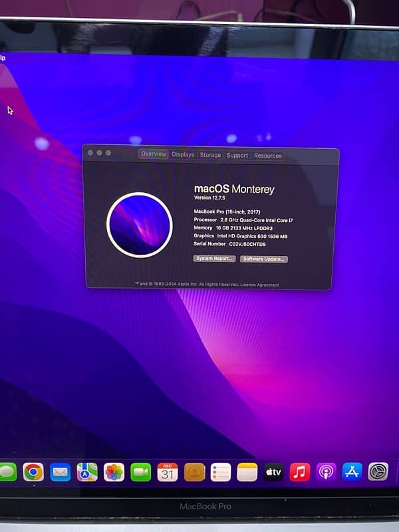Open the Licence Agreement link

pyautogui.click(x=259, y=285)
